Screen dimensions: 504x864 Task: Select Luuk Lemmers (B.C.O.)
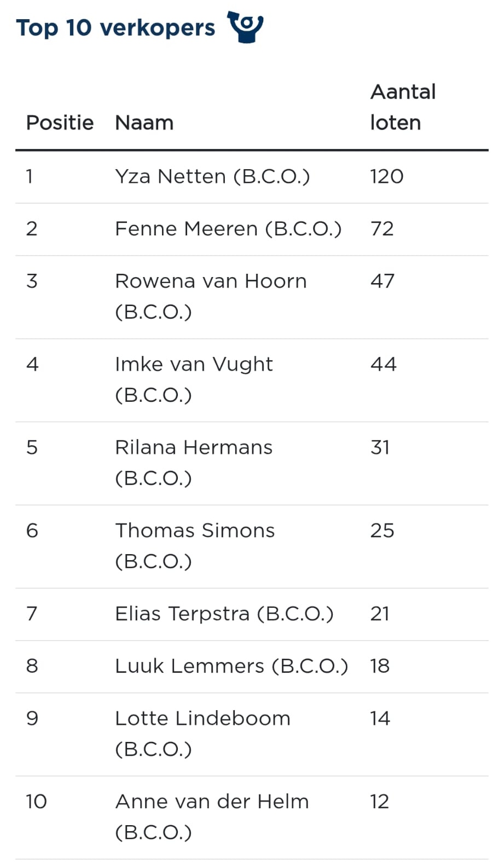pyautogui.click(x=231, y=666)
